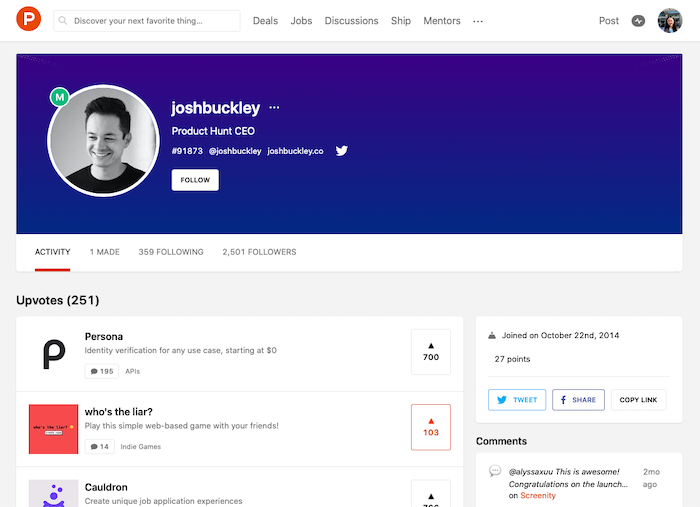Focus the Discover search field
The width and height of the screenshot is (700, 507).
[x=146, y=21]
